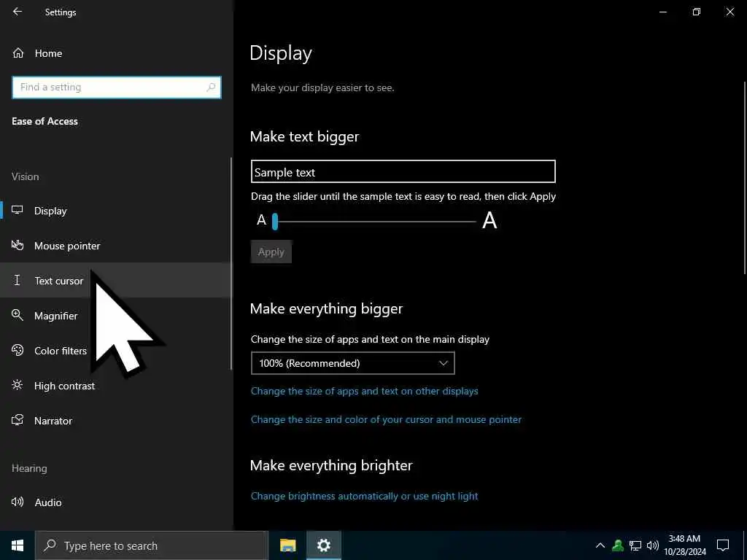Click the Make everything brighter heading

point(331,465)
